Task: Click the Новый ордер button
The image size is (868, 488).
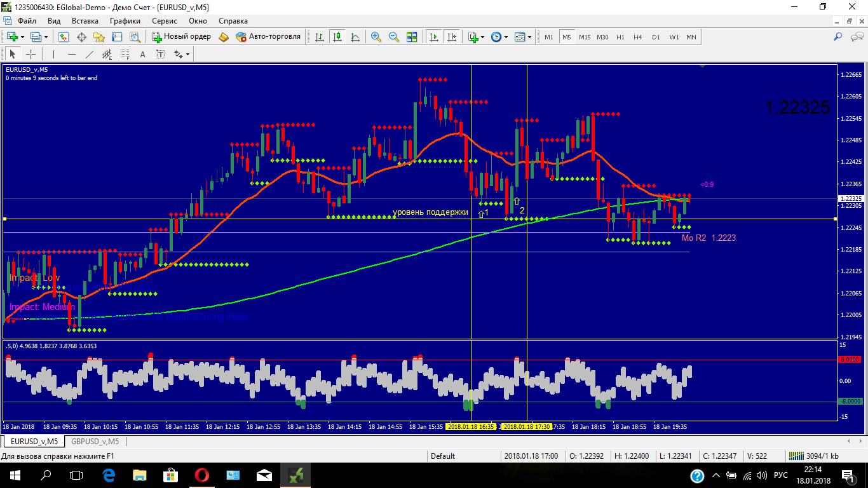Action: point(181,37)
